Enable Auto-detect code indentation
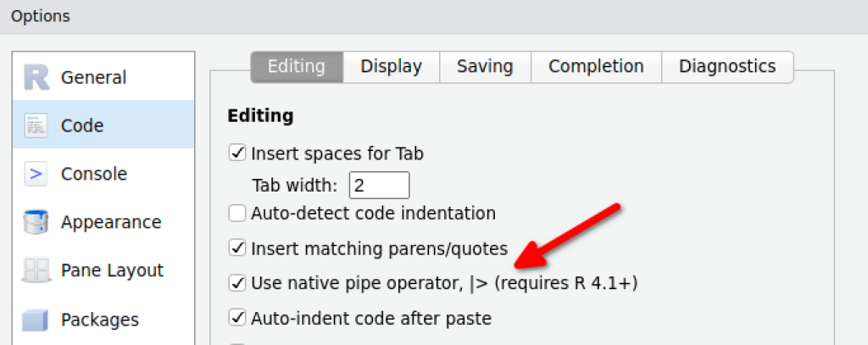 tap(237, 214)
